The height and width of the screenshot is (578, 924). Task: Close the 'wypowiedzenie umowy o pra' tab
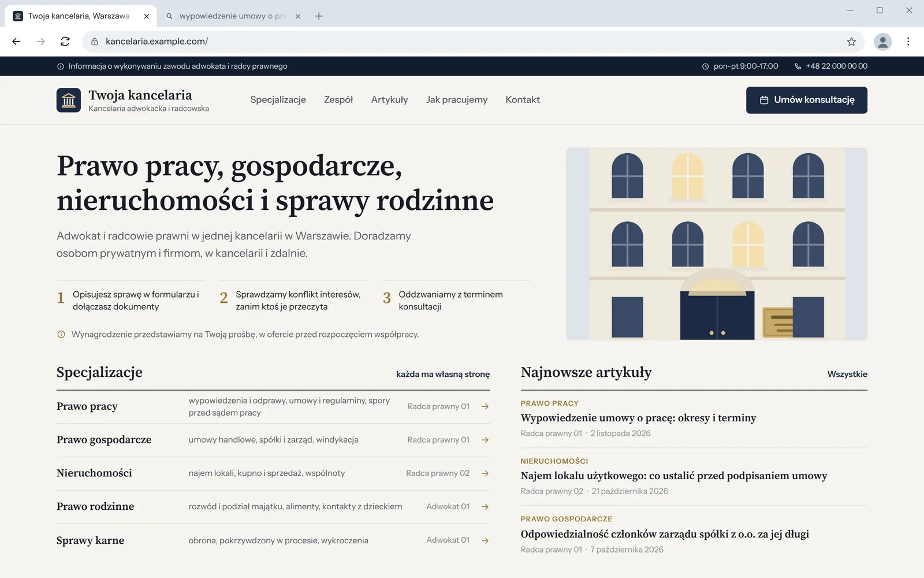pyautogui.click(x=298, y=16)
